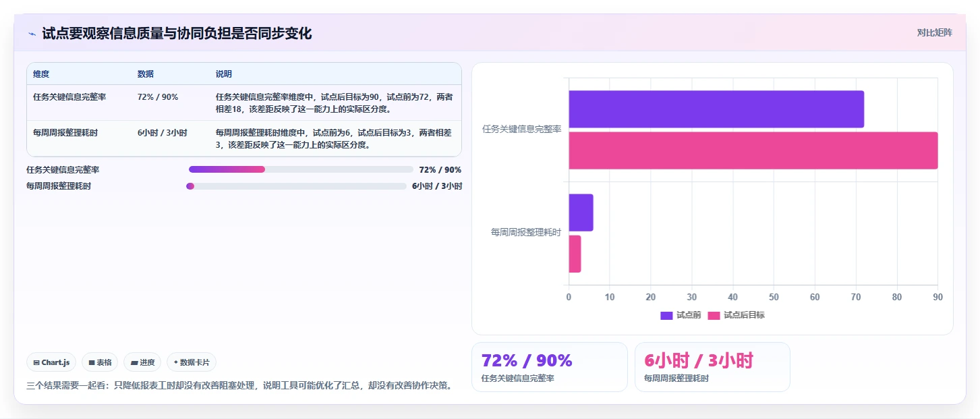Click the 对比矩阵 label in header

click(x=934, y=32)
